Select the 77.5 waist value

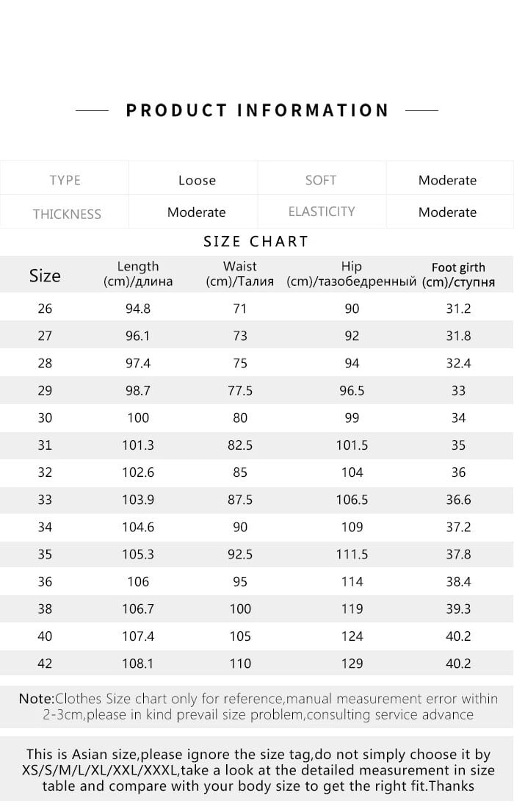point(239,390)
